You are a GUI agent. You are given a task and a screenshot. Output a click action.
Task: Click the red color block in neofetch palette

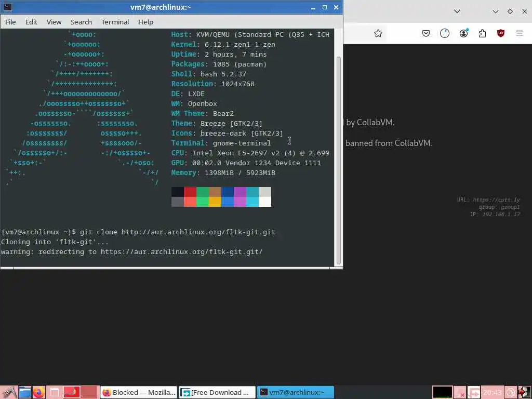(190, 192)
